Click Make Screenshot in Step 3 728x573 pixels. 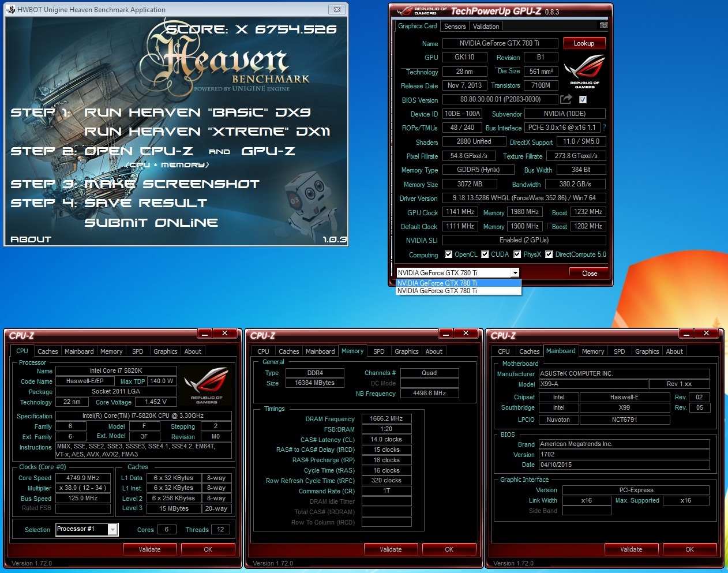[x=172, y=184]
